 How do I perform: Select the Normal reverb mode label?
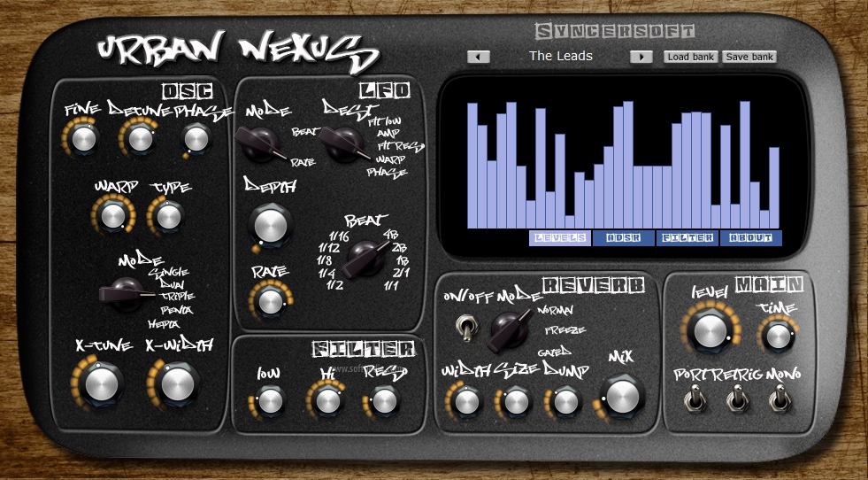[x=556, y=310]
